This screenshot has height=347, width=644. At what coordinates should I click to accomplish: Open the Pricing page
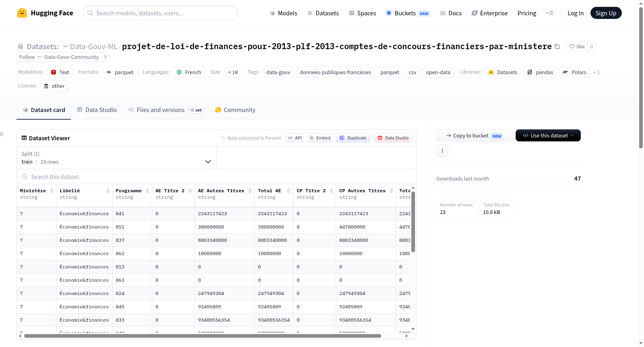[527, 13]
